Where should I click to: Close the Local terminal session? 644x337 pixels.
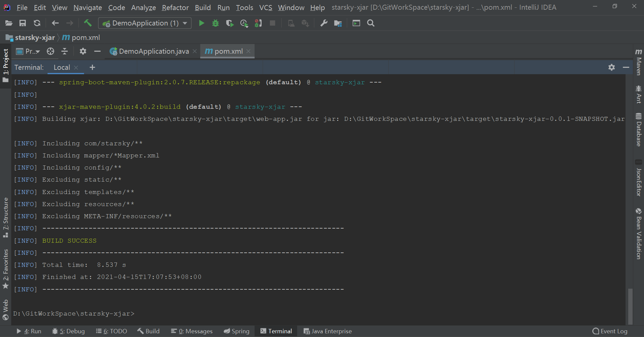[76, 67]
